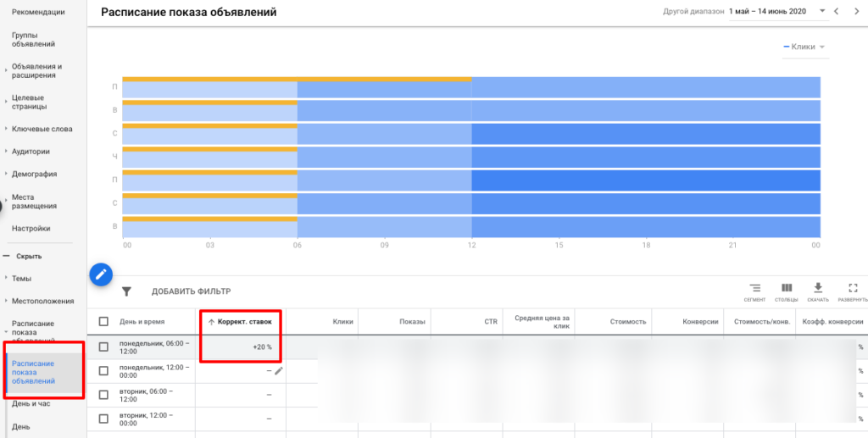Viewport: 868px width, 438px height.
Task: Go to previous date range arrow
Action: coord(837,12)
